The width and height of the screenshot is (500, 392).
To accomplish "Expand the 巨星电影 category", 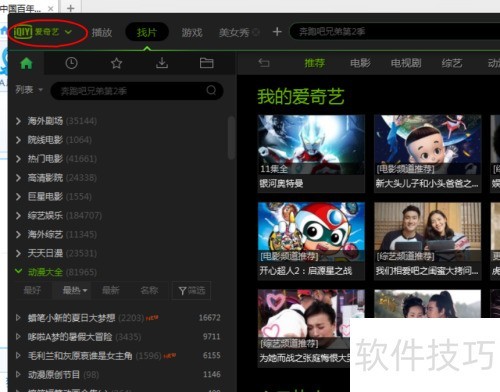I will click(18, 197).
